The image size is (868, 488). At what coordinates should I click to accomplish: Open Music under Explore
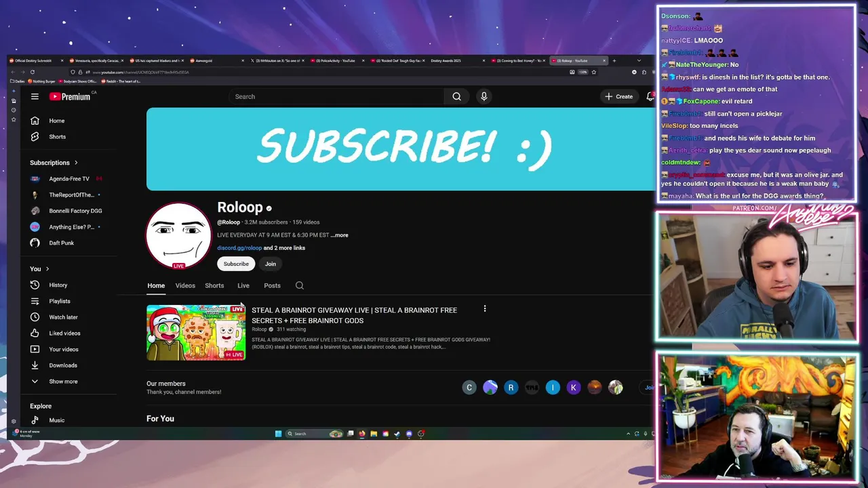(x=56, y=420)
